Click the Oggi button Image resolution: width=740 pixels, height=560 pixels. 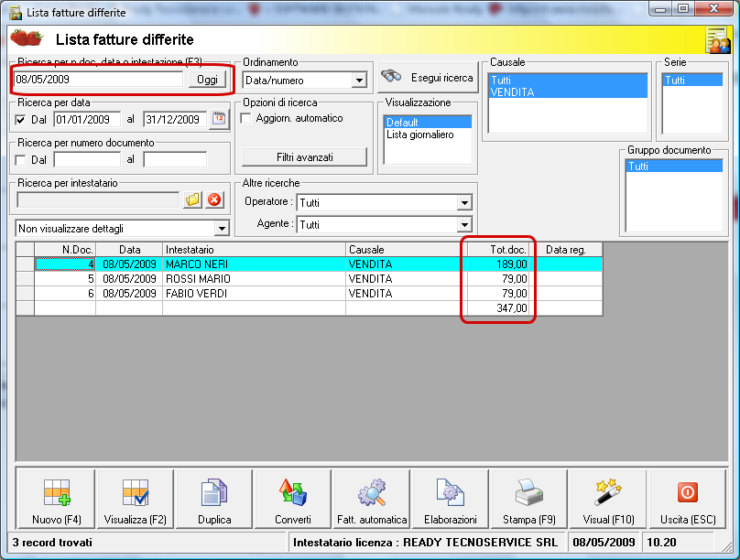207,80
